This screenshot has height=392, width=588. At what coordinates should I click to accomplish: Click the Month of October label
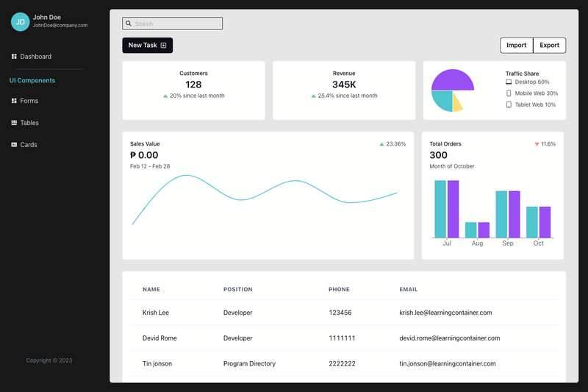click(x=452, y=166)
